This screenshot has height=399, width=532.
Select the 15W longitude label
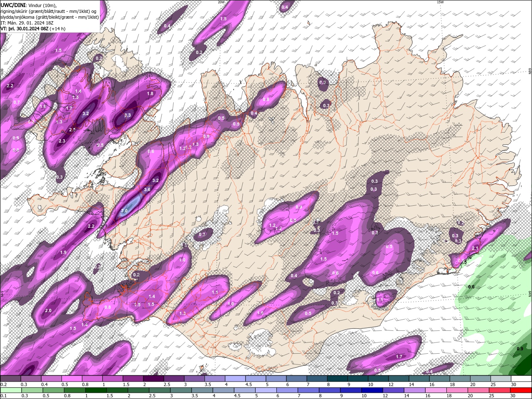pyautogui.click(x=440, y=2)
